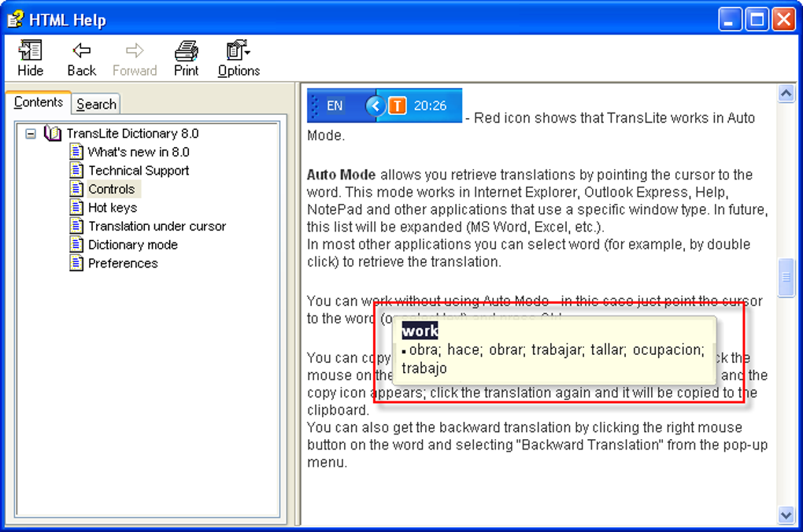This screenshot has height=532, width=803.
Task: Click the page icon beside Dictionary mode
Action: point(76,244)
